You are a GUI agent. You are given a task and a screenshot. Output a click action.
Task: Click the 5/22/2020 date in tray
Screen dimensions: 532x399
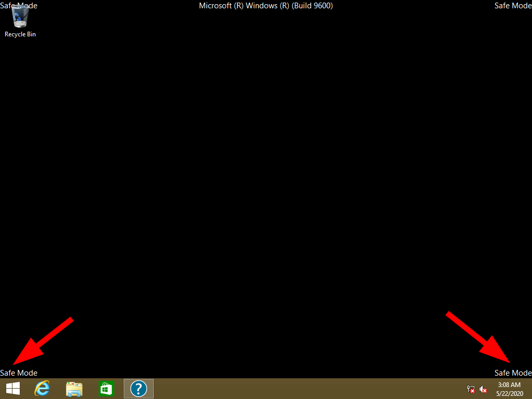click(509, 394)
